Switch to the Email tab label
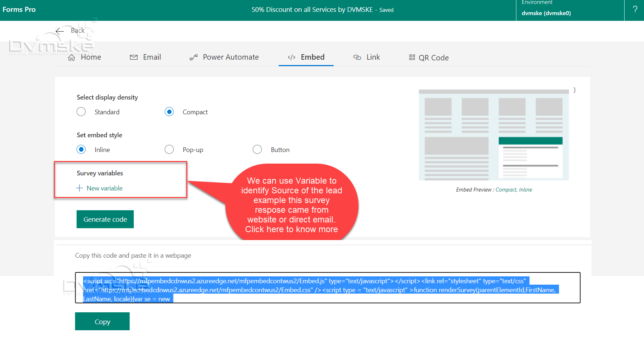 click(x=152, y=57)
